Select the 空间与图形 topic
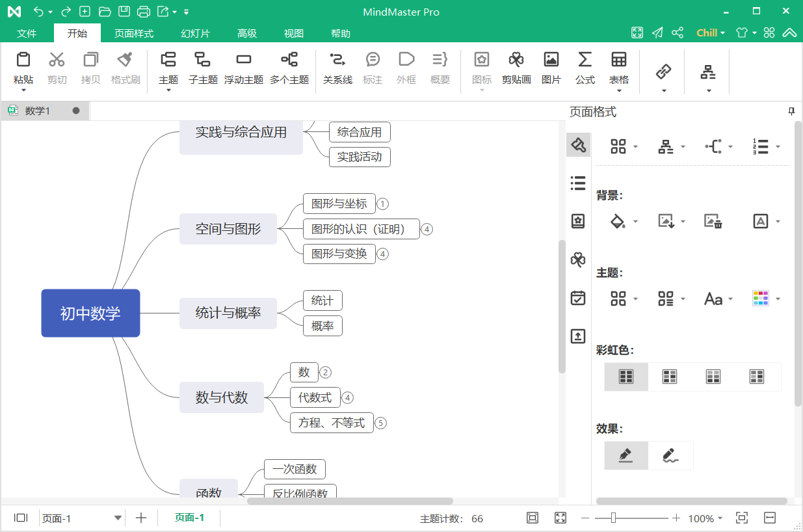Viewport: 803px width, 532px height. click(228, 229)
